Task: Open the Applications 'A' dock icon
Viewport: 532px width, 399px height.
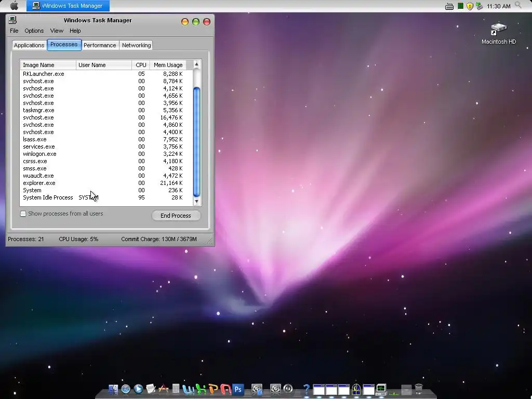Action: tap(163, 389)
